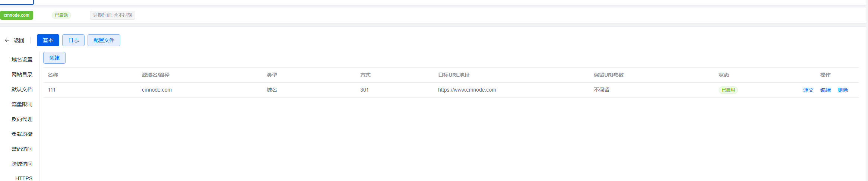
Task: Switch to the 日志 tab
Action: click(x=73, y=40)
